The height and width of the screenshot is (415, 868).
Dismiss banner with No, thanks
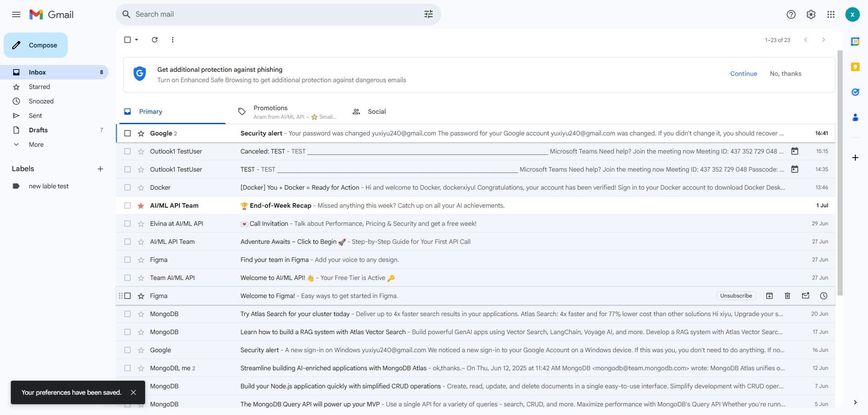pos(786,74)
